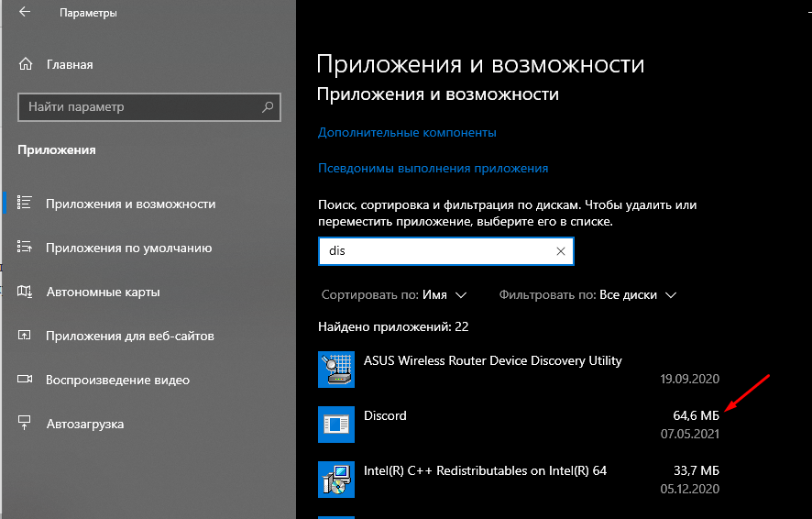This screenshot has width=812, height=519.
Task: Open the Дополнительные компоненты link
Action: click(407, 132)
